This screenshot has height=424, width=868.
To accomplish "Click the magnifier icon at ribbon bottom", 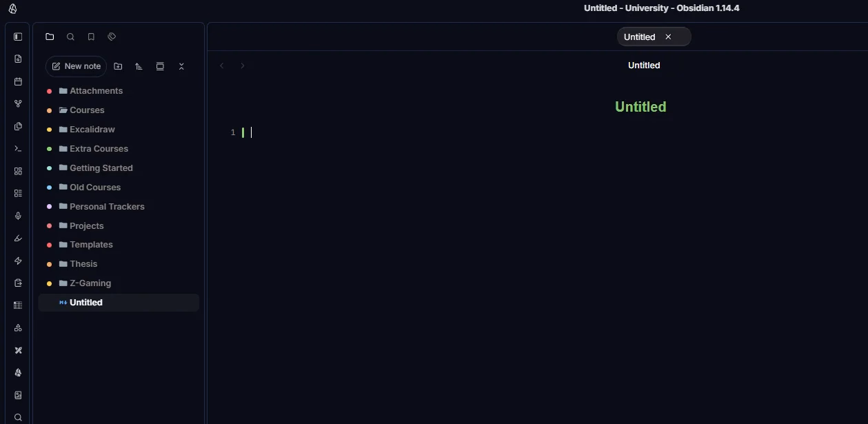I will click(18, 417).
